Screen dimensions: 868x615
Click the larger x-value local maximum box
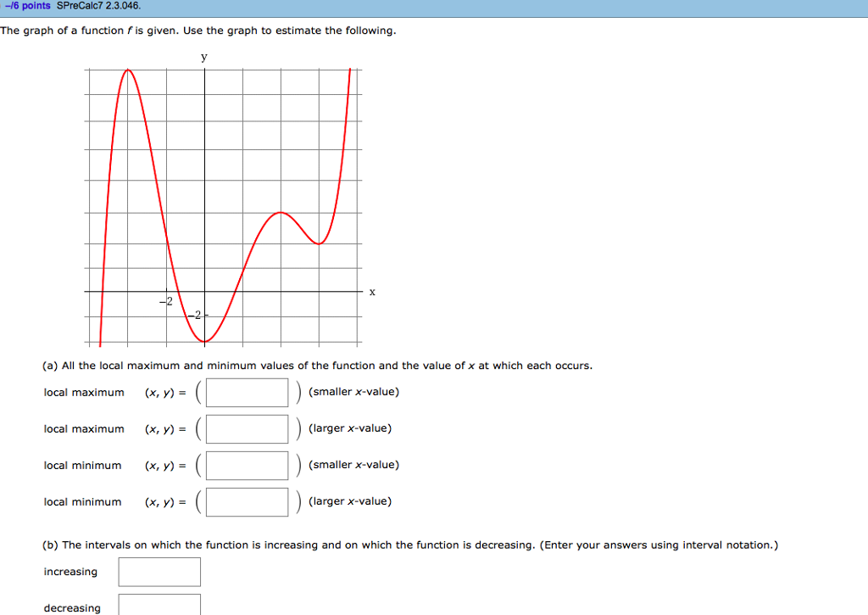(x=247, y=429)
